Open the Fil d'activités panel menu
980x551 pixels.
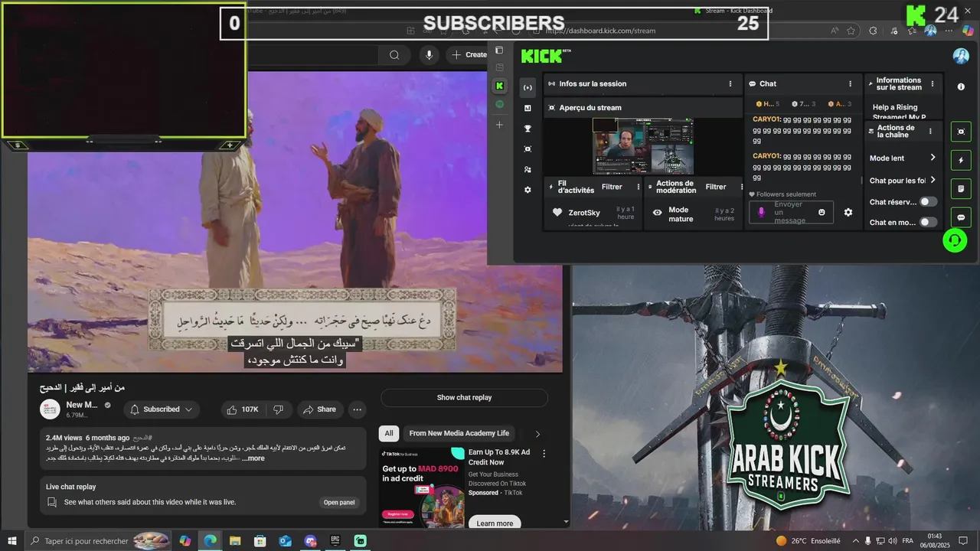coord(638,187)
